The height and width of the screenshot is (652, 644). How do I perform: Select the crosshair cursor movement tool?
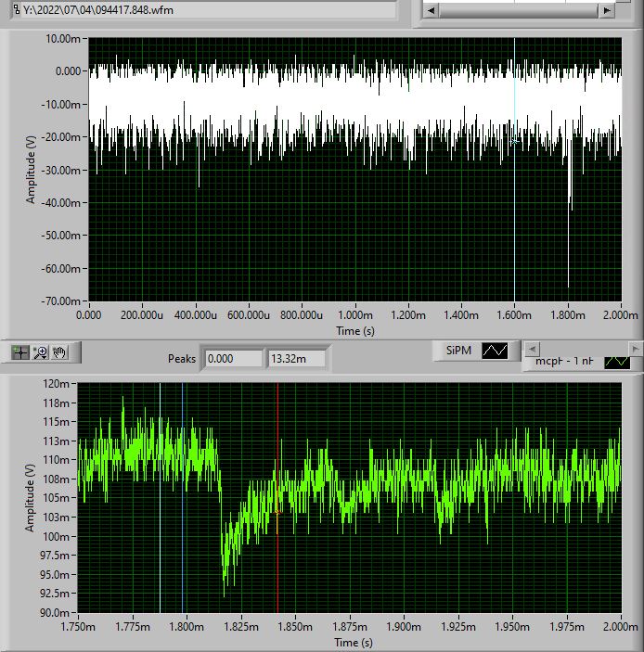point(19,352)
